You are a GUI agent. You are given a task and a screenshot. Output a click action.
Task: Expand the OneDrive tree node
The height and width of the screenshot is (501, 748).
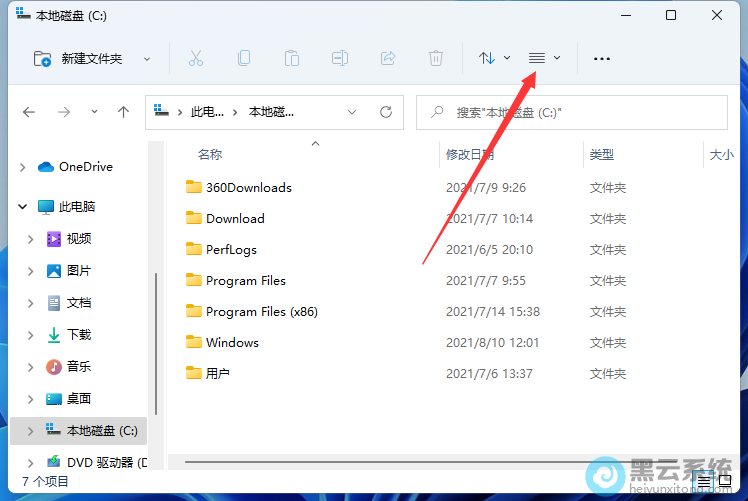(23, 167)
